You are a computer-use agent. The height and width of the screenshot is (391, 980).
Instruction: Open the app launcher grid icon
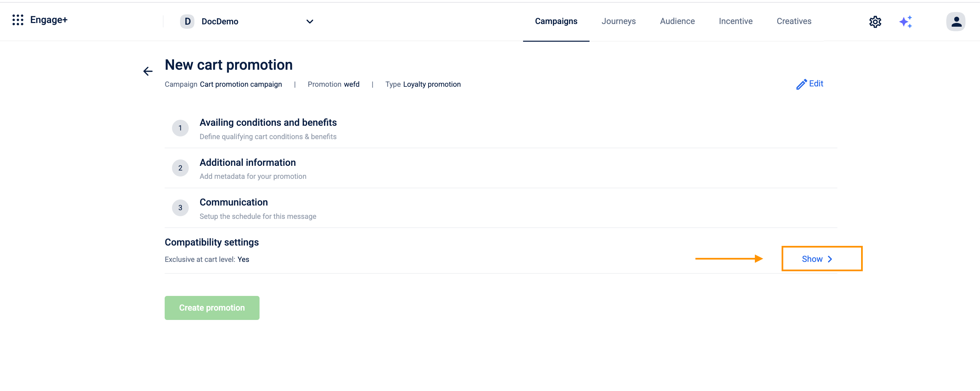tap(17, 20)
